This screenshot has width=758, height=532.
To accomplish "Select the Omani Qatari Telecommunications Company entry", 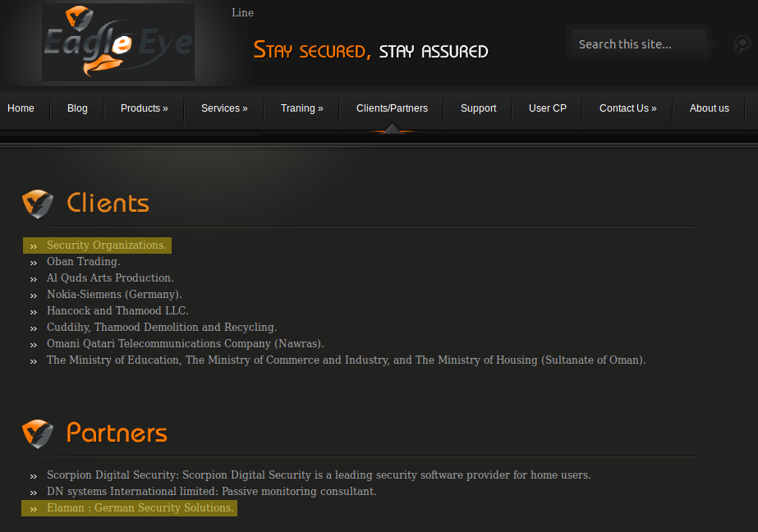I will (185, 344).
